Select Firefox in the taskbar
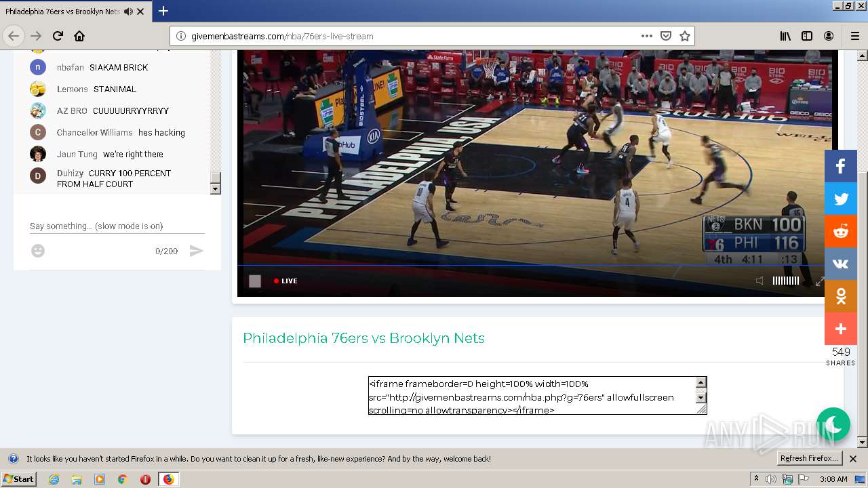The width and height of the screenshot is (868, 488). click(168, 479)
